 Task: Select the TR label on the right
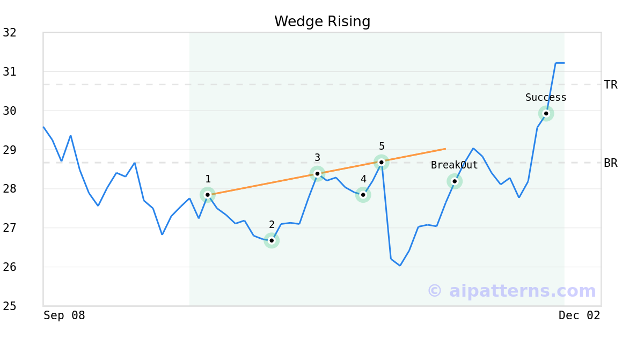point(611,85)
